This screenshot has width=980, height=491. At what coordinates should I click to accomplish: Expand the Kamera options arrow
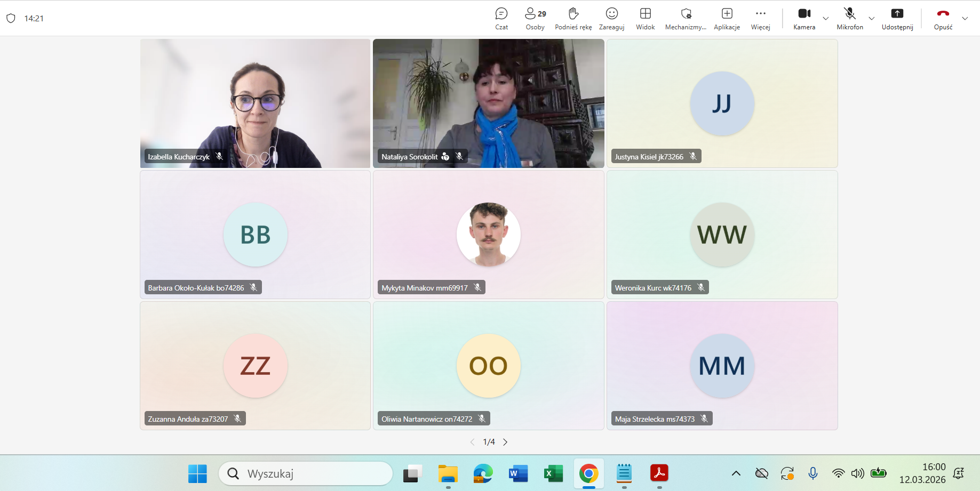click(x=826, y=19)
